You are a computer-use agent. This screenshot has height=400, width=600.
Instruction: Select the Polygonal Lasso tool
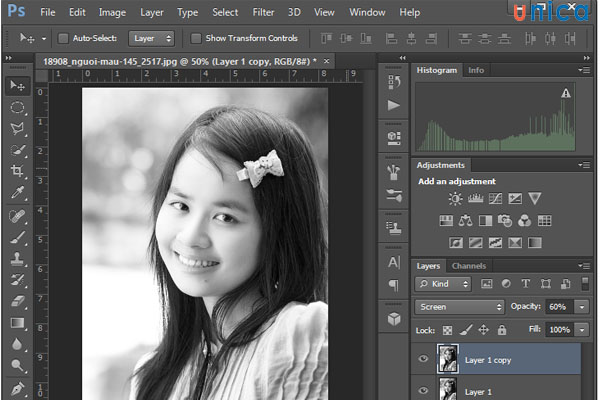(x=17, y=129)
